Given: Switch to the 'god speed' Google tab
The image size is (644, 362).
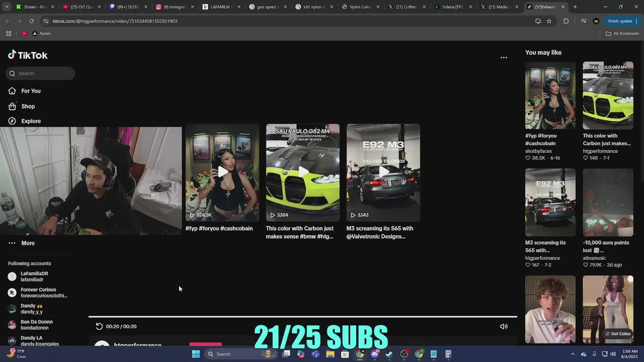Looking at the screenshot, I should [x=267, y=7].
